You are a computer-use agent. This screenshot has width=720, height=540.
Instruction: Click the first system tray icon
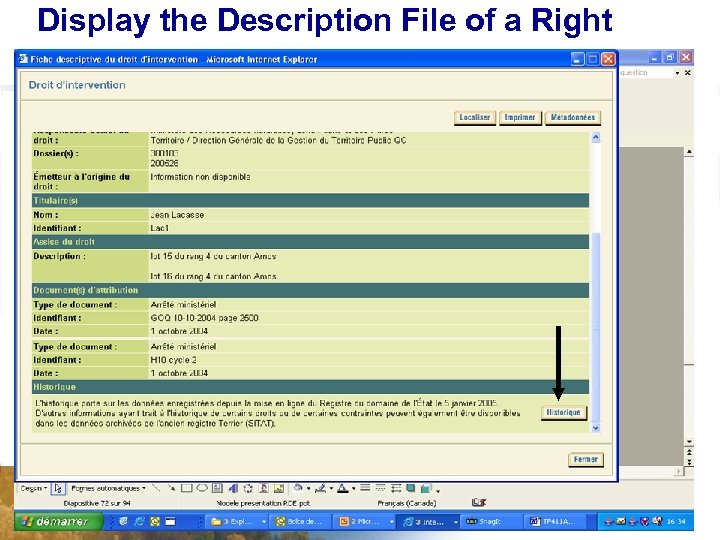(x=608, y=521)
